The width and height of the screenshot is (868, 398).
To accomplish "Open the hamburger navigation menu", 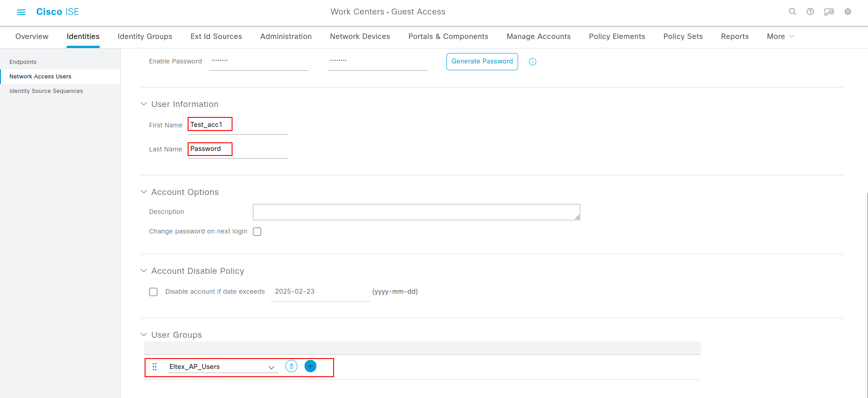I will tap(21, 12).
